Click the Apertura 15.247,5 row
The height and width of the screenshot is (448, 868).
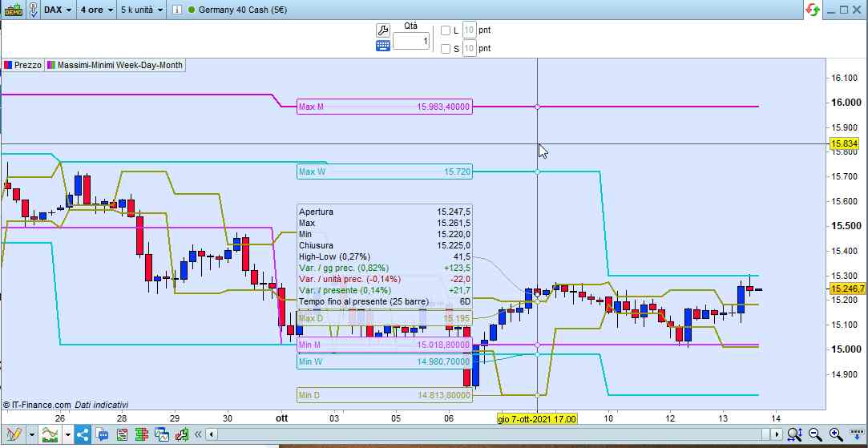pos(385,212)
